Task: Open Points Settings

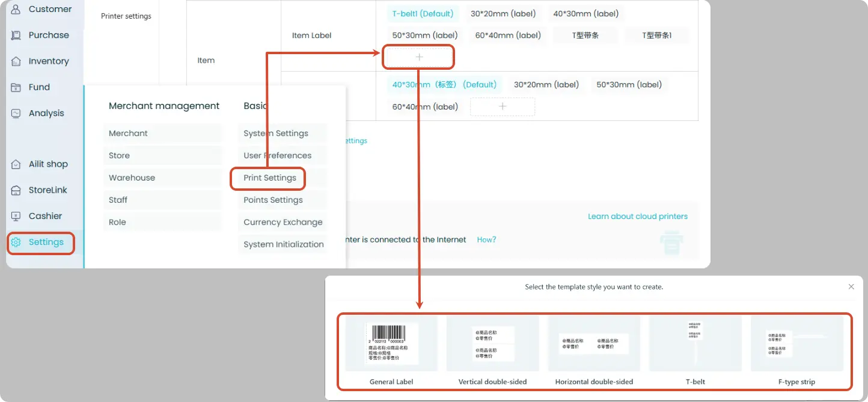Action: pos(283,200)
